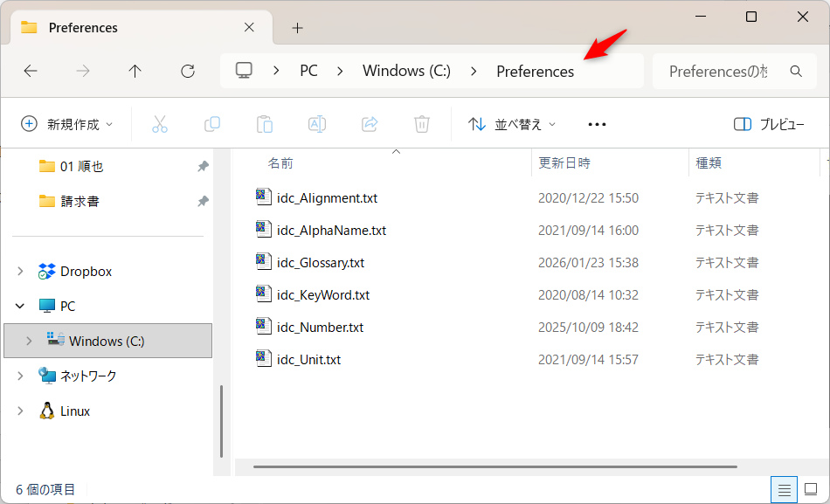
Task: Click the Back navigation arrow
Action: pos(31,72)
